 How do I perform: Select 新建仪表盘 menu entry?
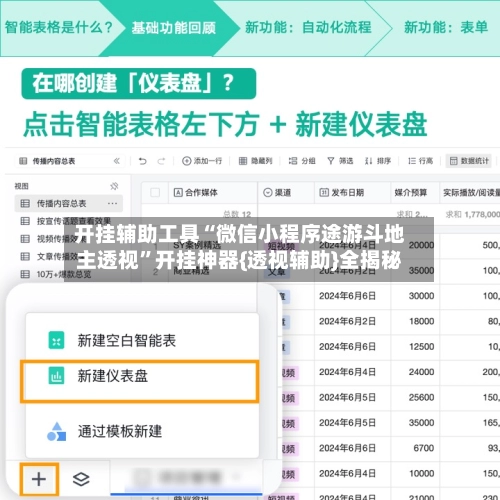140,381
